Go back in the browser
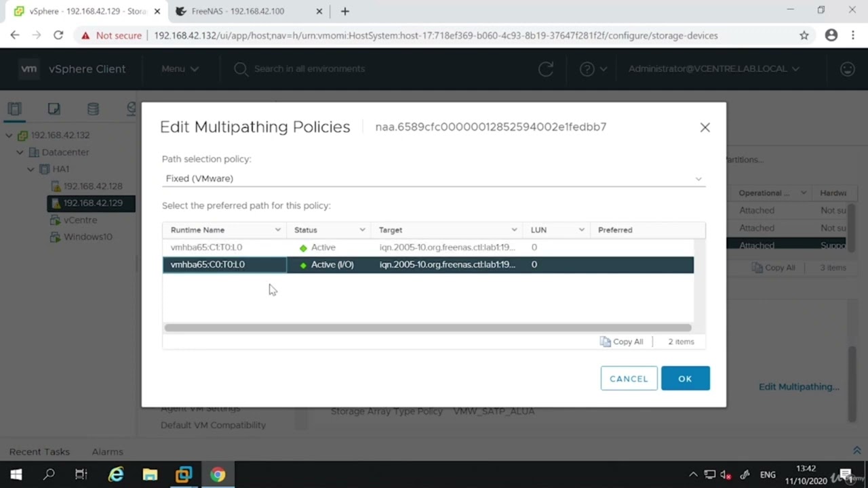The image size is (868, 488). [15, 35]
